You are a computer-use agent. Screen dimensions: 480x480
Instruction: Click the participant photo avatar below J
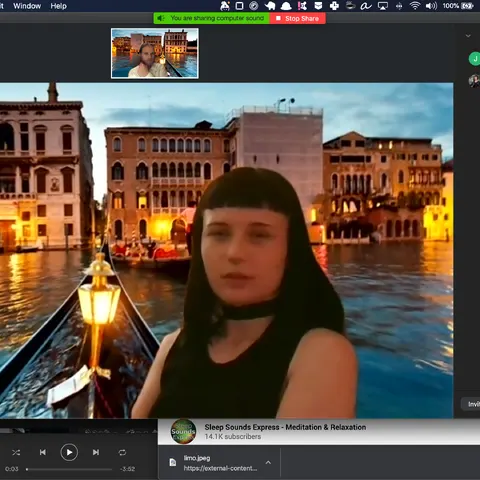click(x=474, y=81)
